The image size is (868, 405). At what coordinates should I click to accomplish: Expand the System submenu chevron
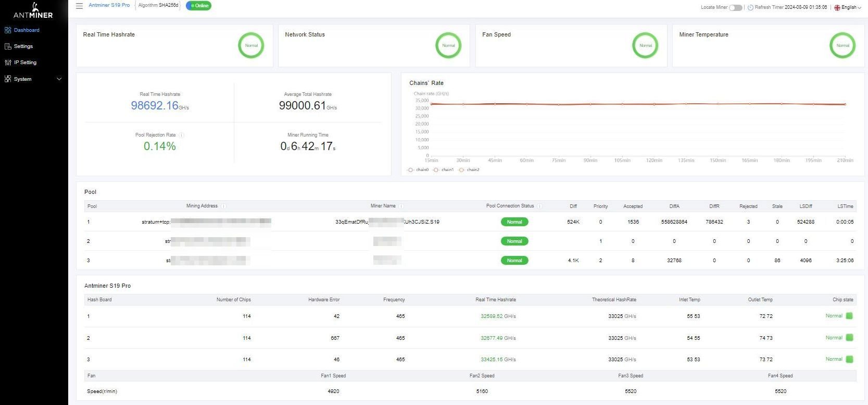59,79
